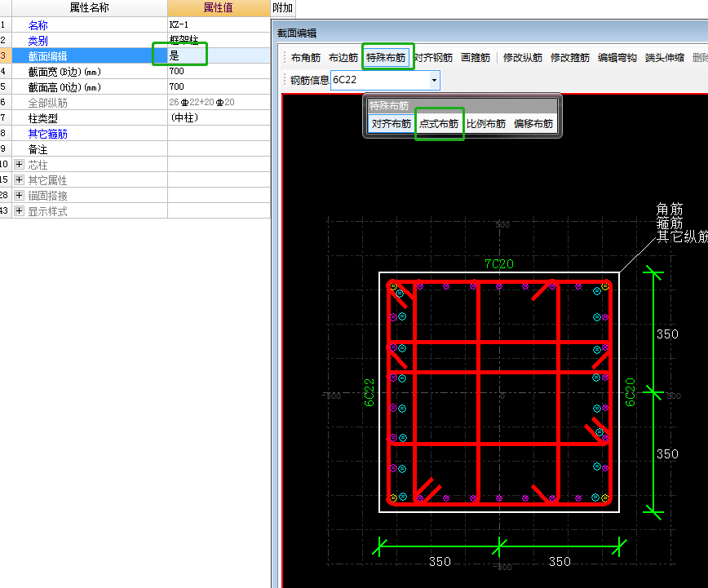Click the 柱类型 value (中柱)

219,118
